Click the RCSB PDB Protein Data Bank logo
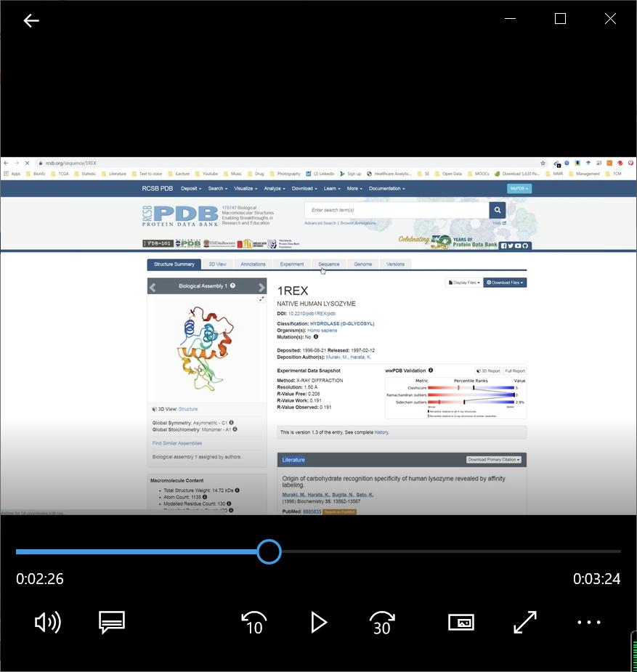 (180, 216)
